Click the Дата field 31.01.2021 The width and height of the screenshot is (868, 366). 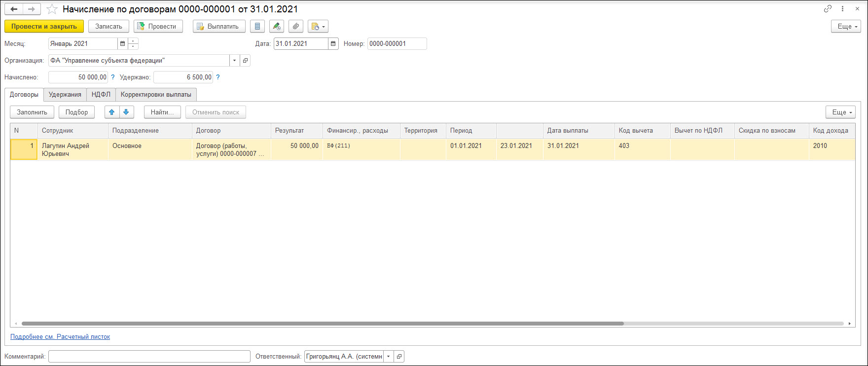[x=301, y=44]
